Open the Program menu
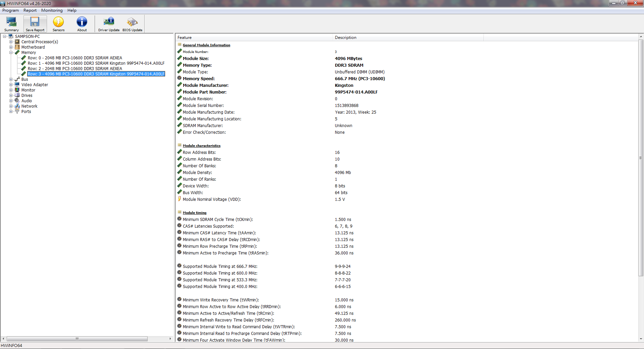The width and height of the screenshot is (644, 349). pos(10,10)
